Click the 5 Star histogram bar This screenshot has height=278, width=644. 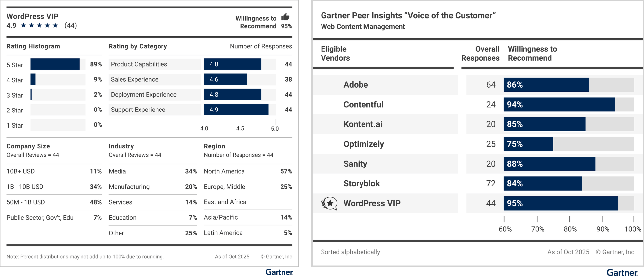55,64
